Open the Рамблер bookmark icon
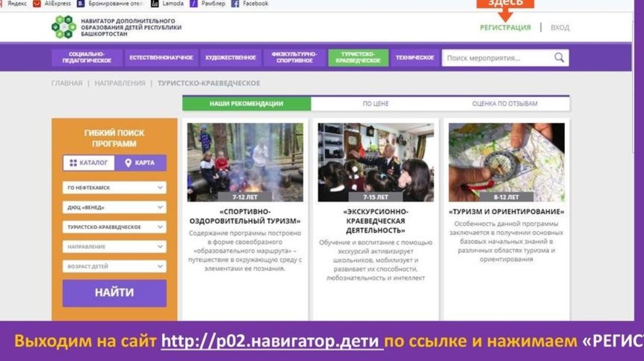 point(194,4)
